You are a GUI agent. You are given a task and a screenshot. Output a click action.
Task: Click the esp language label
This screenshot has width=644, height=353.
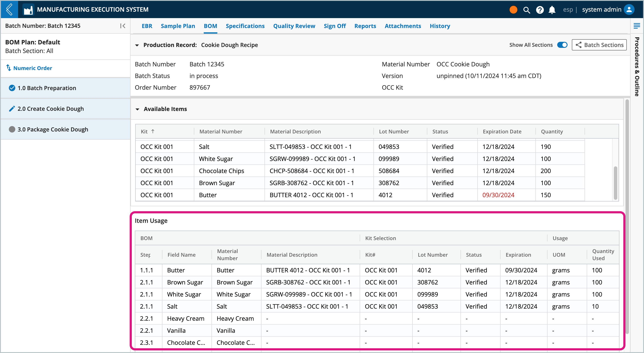tap(568, 9)
